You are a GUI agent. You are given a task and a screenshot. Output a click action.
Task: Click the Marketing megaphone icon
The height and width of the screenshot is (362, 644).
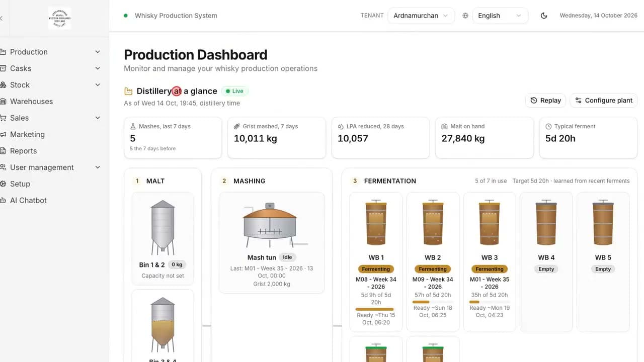(x=3, y=134)
